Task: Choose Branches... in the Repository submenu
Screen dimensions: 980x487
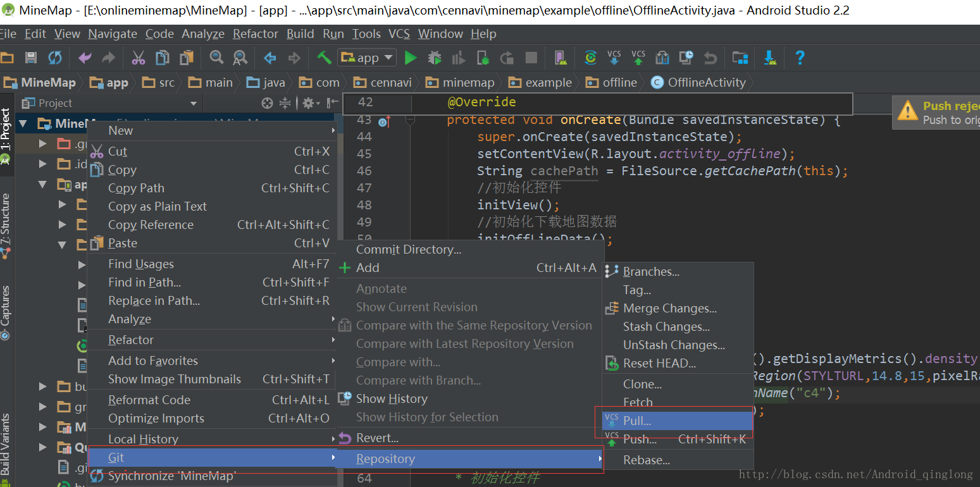Action: pyautogui.click(x=677, y=272)
